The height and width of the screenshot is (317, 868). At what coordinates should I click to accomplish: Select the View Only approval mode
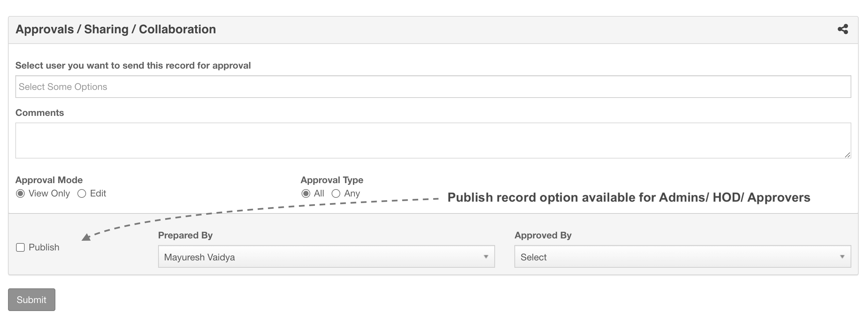21,193
